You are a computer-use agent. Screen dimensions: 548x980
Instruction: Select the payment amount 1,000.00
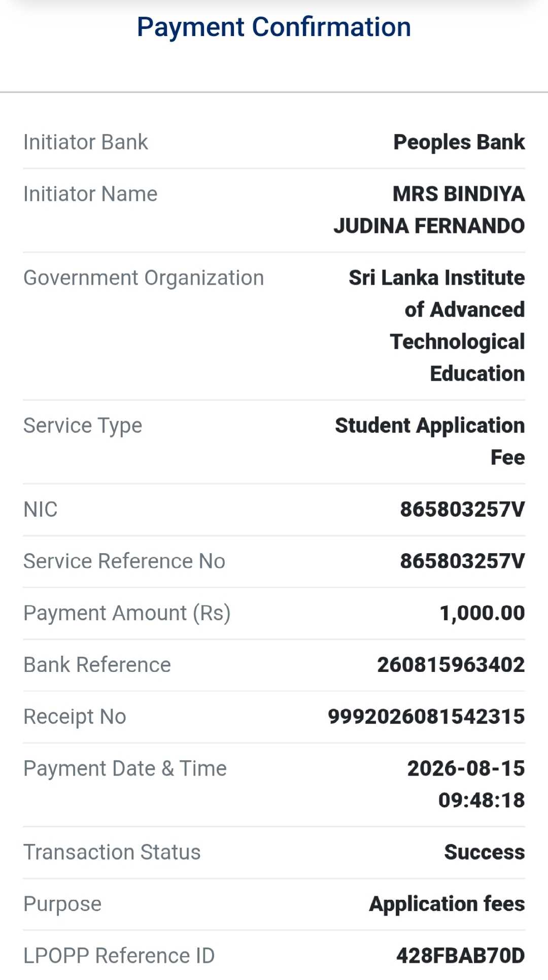coord(482,613)
